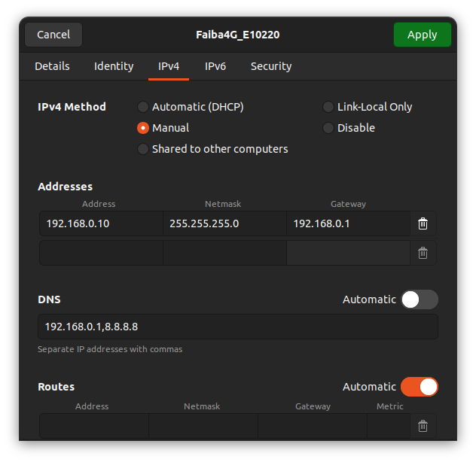Select Link-Local Only method
The image size is (476, 462).
[367, 107]
